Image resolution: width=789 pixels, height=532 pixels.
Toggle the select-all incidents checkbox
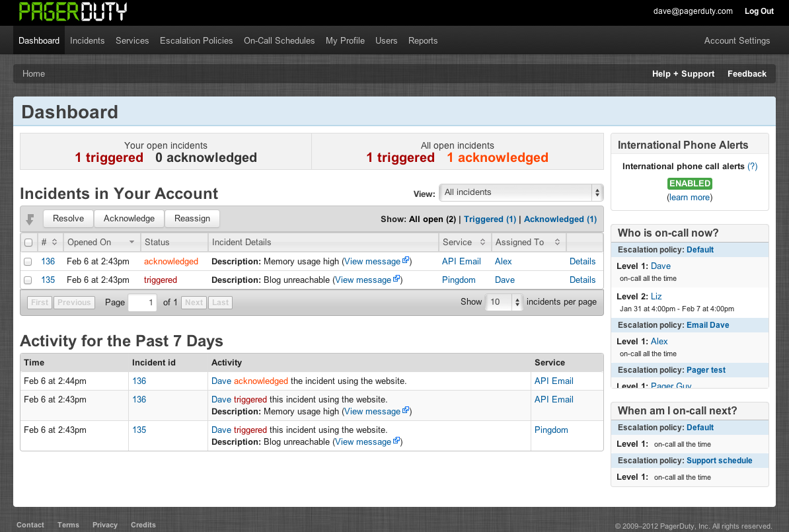pos(28,243)
